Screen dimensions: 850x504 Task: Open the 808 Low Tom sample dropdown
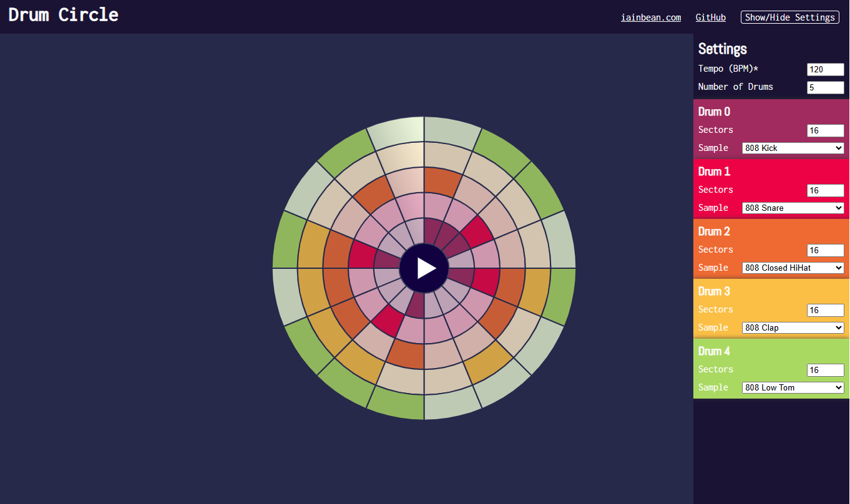[x=793, y=387]
